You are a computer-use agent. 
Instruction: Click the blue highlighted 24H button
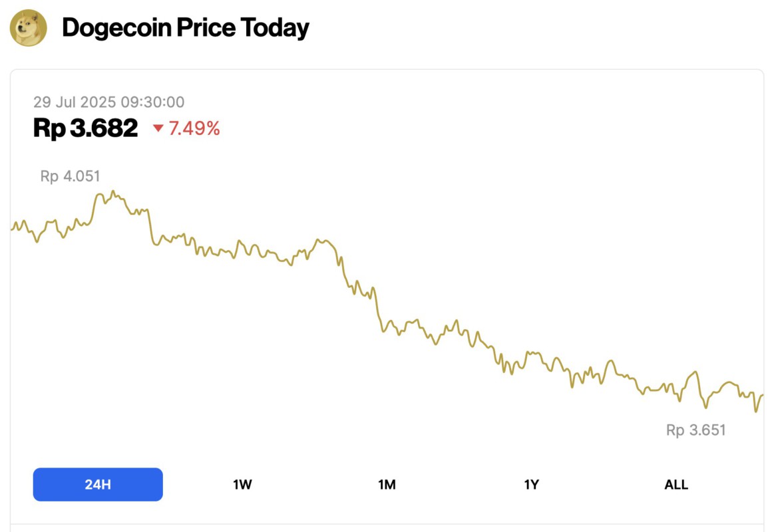97,485
